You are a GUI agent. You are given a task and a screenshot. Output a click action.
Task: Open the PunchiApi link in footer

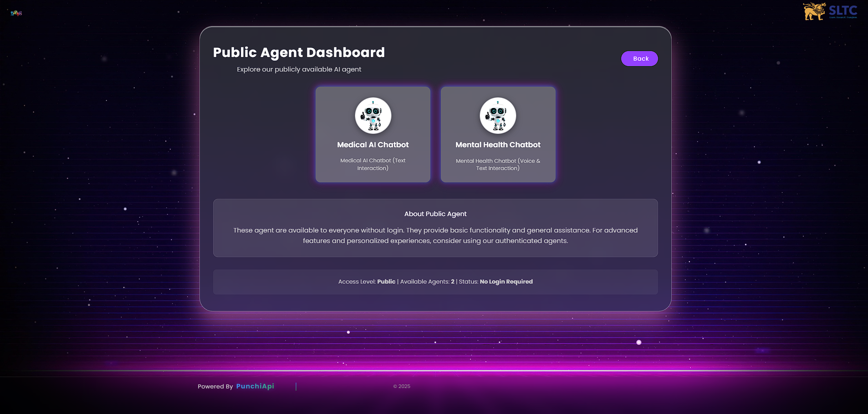(x=255, y=386)
